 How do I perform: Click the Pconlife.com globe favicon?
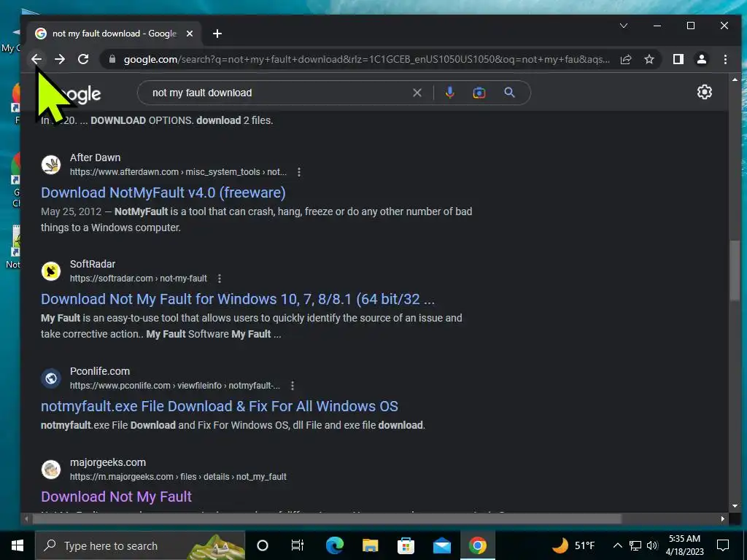(51, 378)
